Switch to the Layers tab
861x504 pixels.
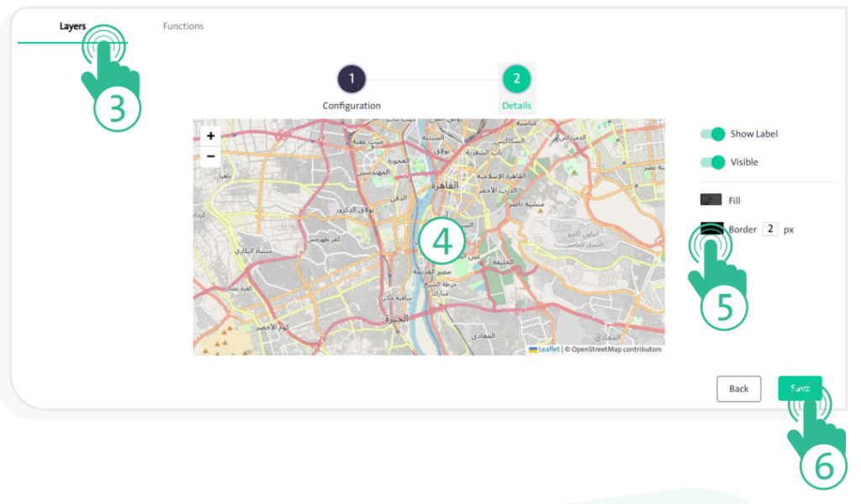click(x=72, y=26)
